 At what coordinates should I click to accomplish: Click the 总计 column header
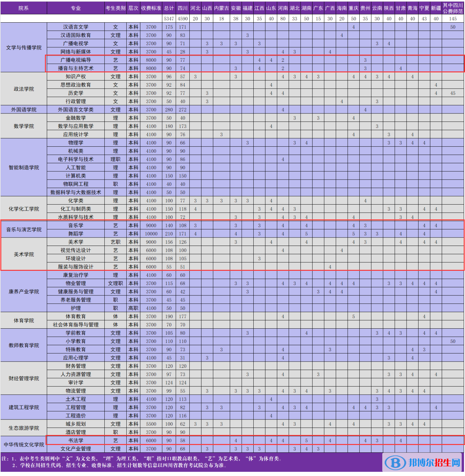pyautogui.click(x=169, y=8)
